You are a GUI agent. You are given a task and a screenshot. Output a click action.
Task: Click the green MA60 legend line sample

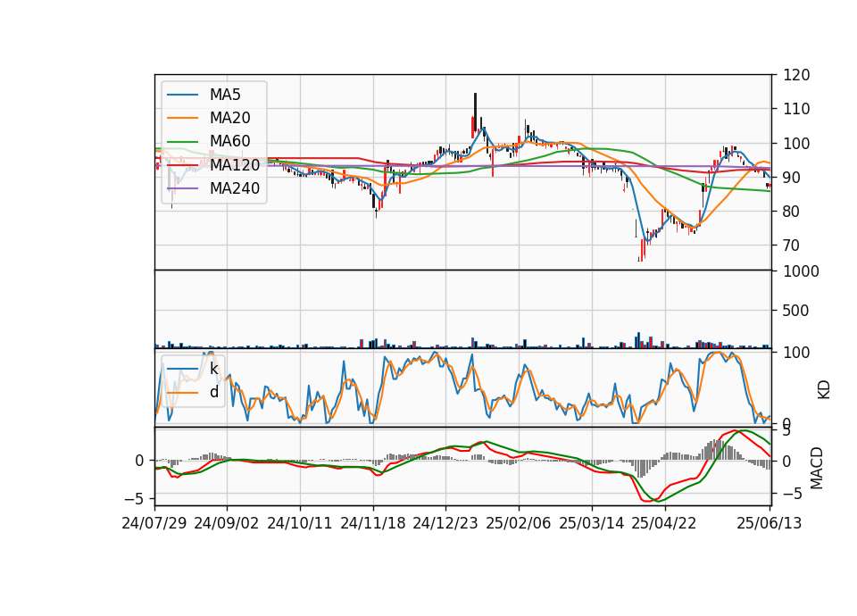pos(182,141)
